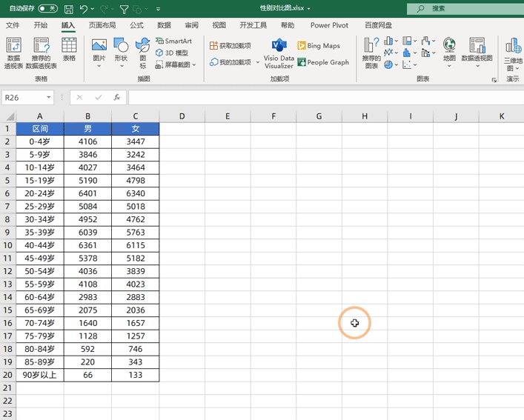Click Get Add-ins (获取加载项) button

231,46
